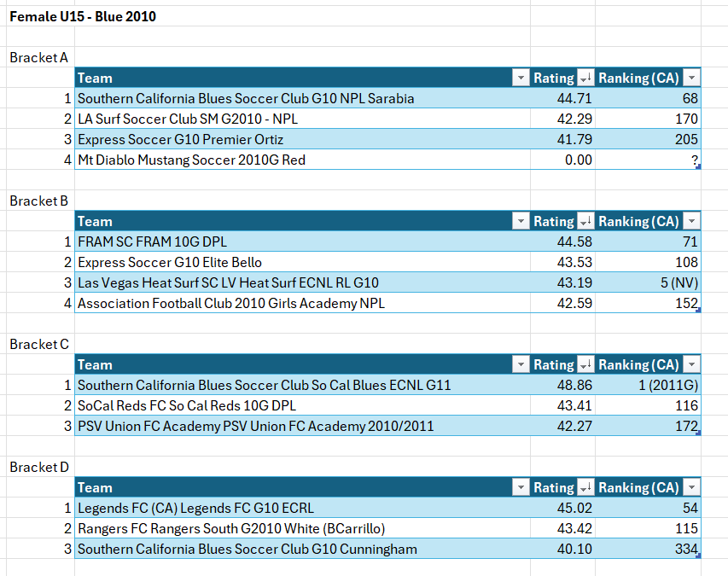Click Rating sorted-descending button in Bracket B

point(585,221)
